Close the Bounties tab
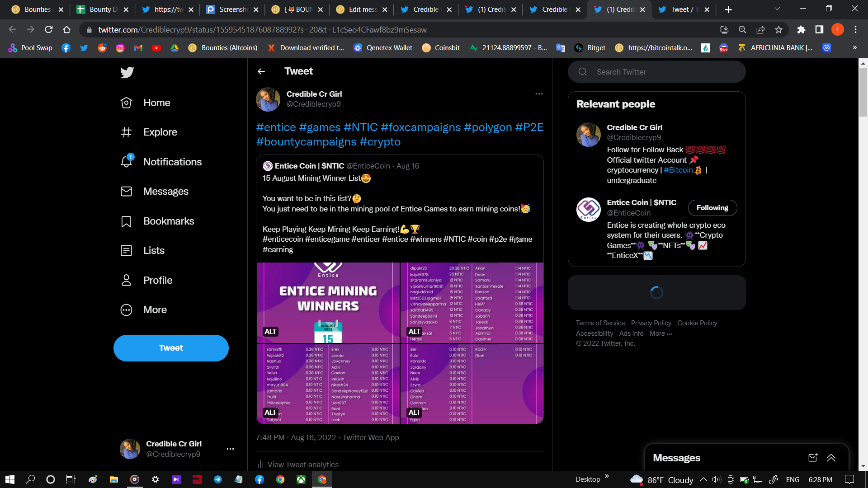868x488 pixels. tap(61, 9)
